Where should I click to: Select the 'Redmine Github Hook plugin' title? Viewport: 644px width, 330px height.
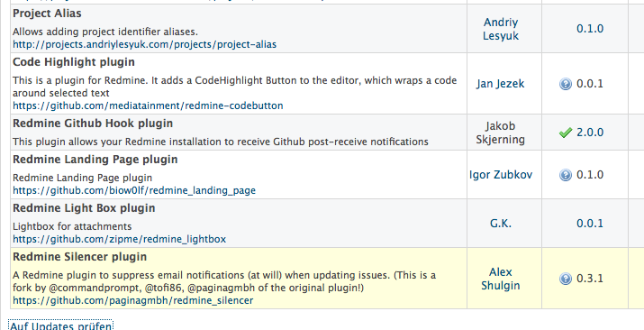coord(93,124)
